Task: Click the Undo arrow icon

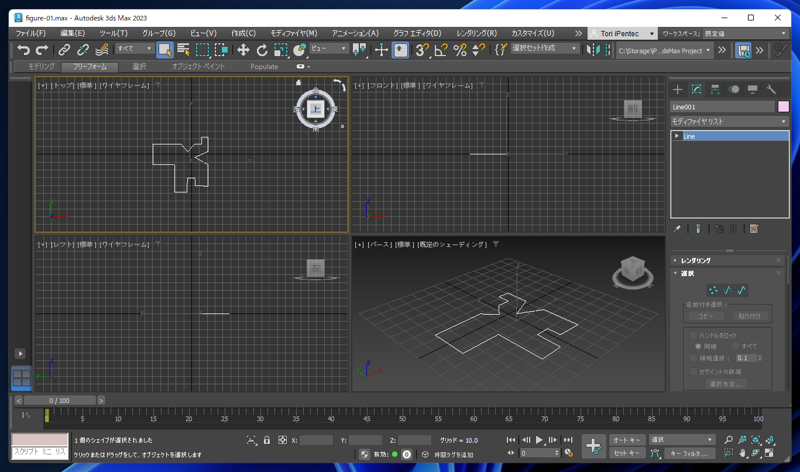Action: (x=23, y=49)
